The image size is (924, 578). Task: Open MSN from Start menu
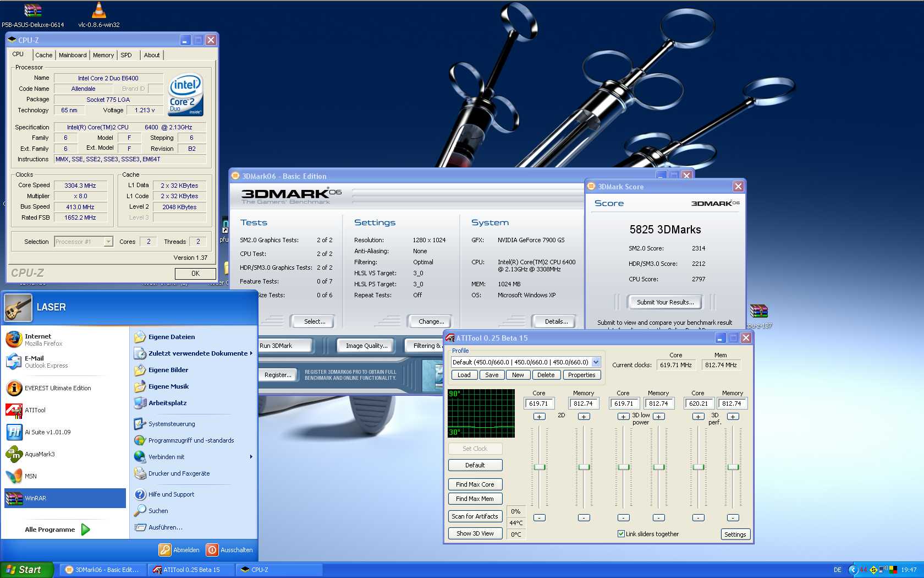pos(31,476)
